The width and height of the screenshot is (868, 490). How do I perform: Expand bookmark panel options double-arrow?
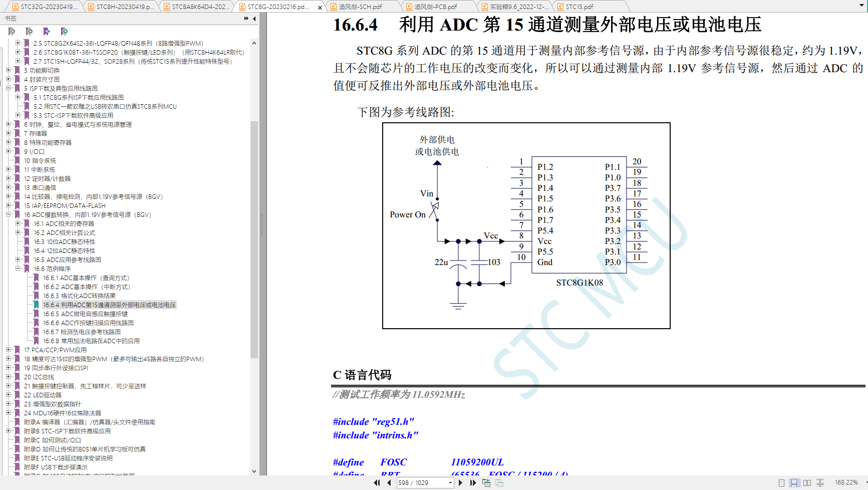coord(246,19)
